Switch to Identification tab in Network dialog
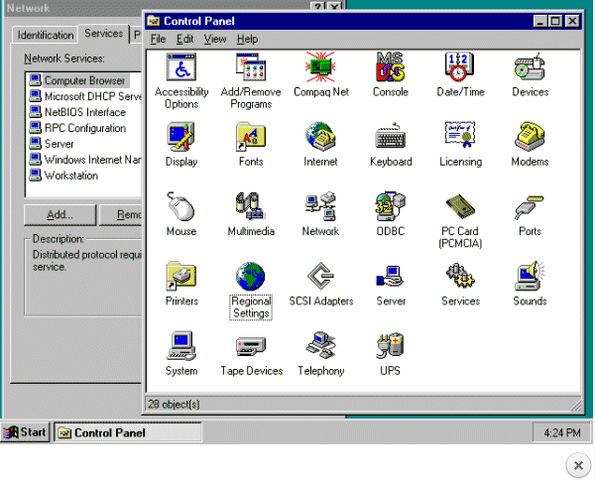Image resolution: width=595 pixels, height=480 pixels. pyautogui.click(x=46, y=35)
